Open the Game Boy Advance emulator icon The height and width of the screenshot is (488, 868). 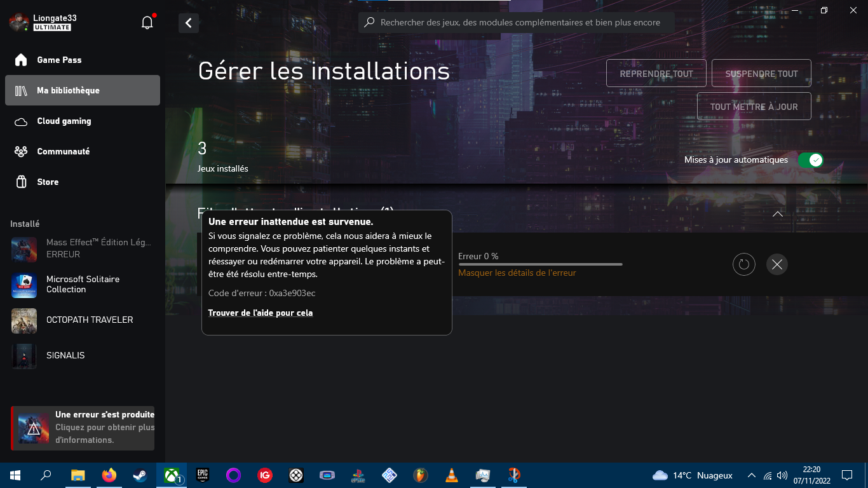(x=327, y=475)
